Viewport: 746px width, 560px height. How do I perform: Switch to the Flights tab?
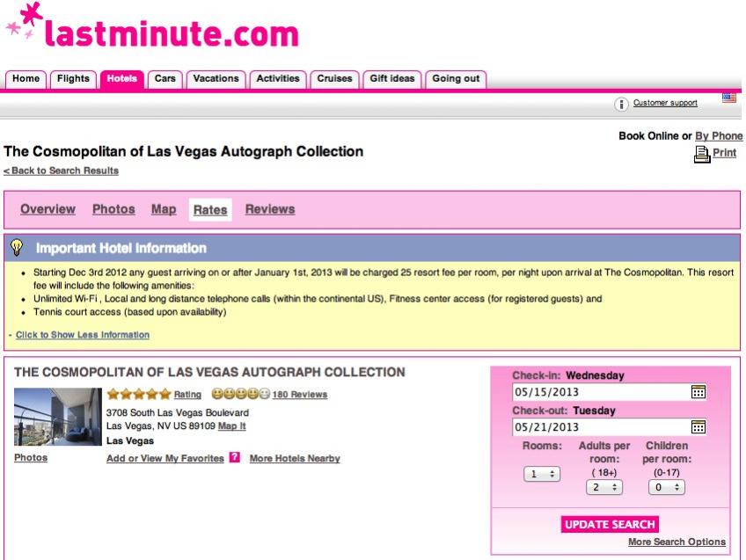[73, 79]
